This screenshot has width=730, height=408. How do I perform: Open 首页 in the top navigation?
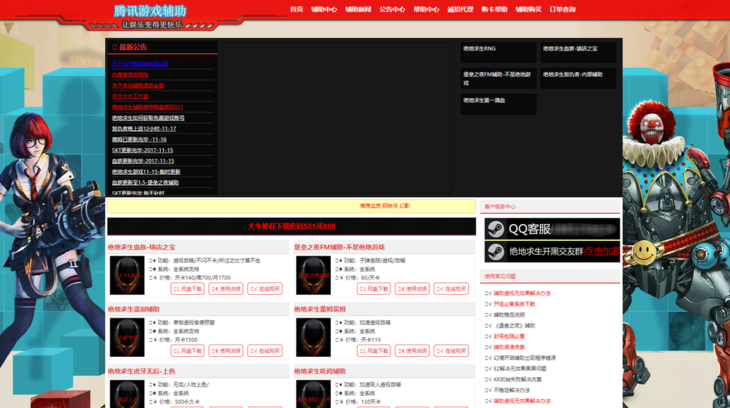coord(297,9)
